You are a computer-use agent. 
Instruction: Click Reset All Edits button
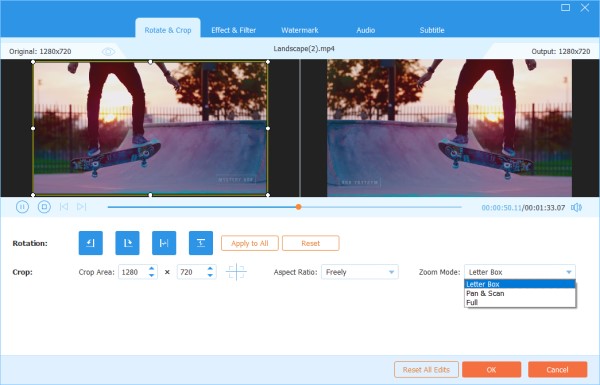tap(426, 370)
